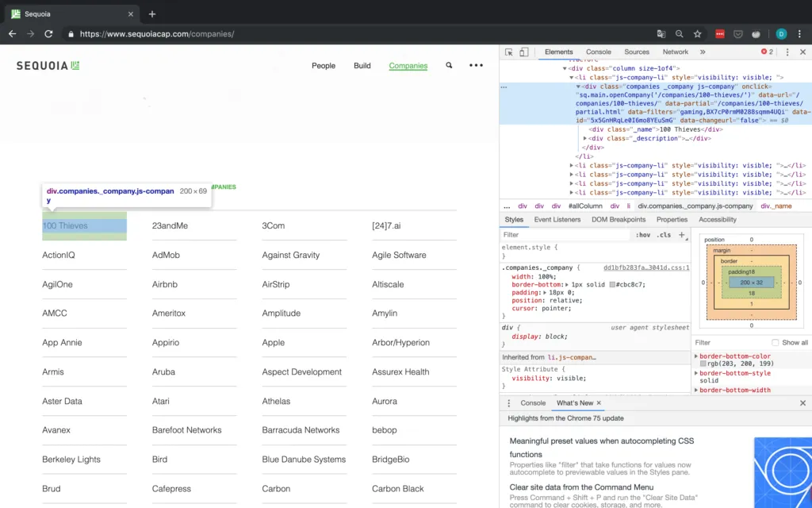Expand padding shorthand triangle
The image size is (812, 508).
click(544, 292)
